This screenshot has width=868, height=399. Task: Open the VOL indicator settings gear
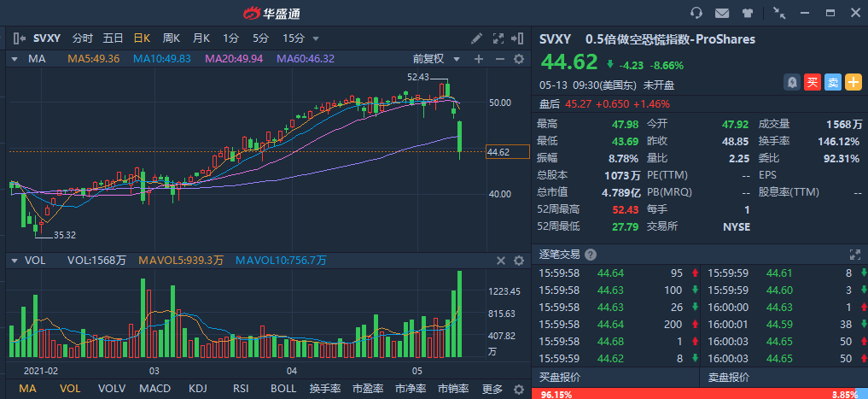[519, 261]
